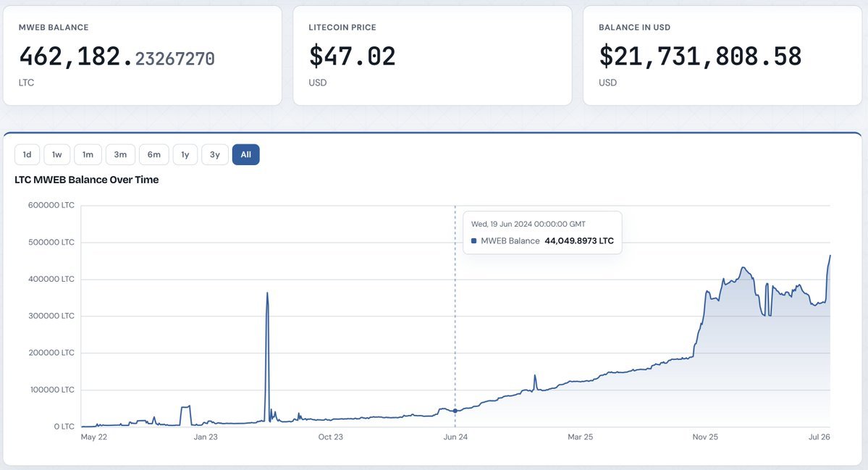This screenshot has width=868, height=470.
Task: Click the Mar 25 x-axis label
Action: click(x=580, y=437)
